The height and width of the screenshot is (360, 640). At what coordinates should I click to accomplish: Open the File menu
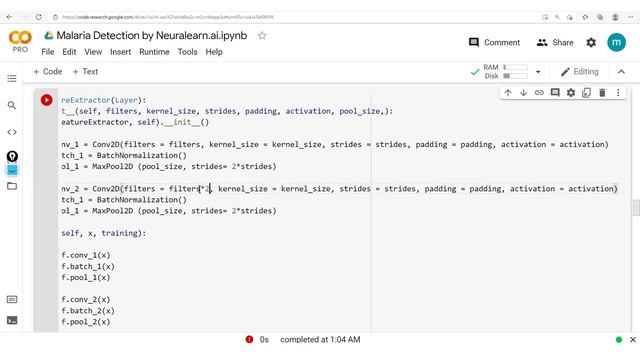[47, 52]
